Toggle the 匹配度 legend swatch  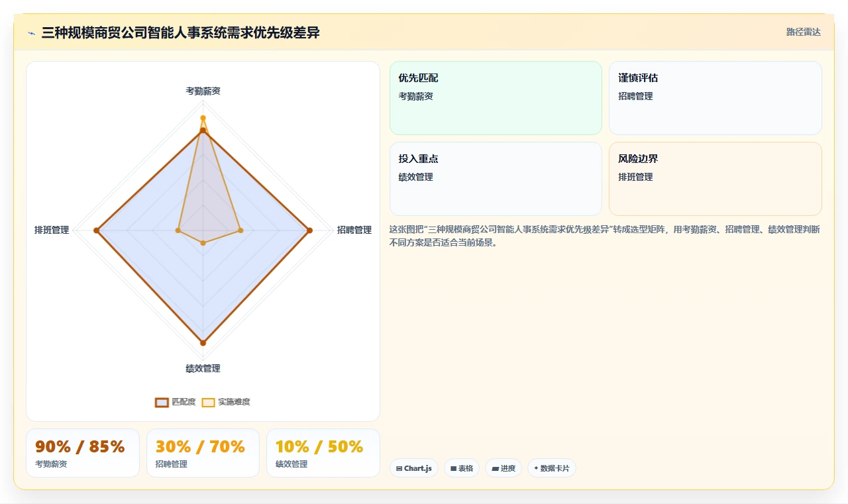(x=162, y=402)
